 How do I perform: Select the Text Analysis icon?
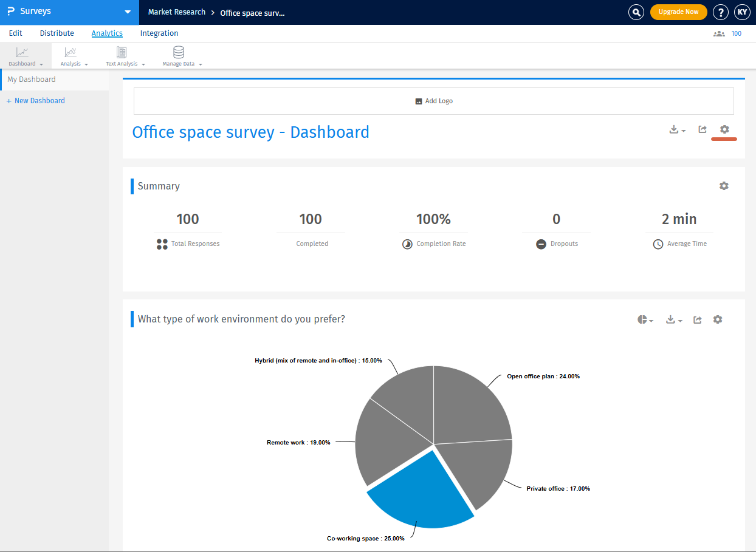coord(121,53)
